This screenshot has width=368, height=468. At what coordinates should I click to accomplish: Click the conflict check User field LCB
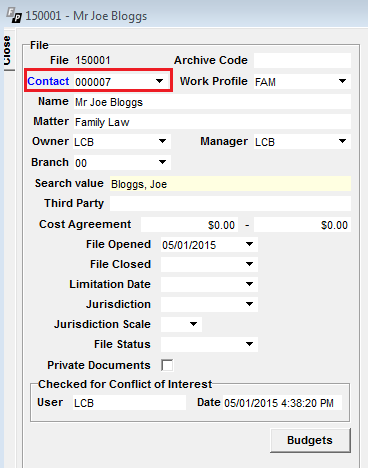(x=129, y=403)
